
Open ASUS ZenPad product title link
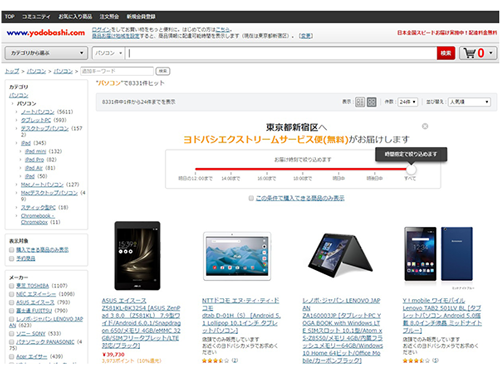(141, 323)
